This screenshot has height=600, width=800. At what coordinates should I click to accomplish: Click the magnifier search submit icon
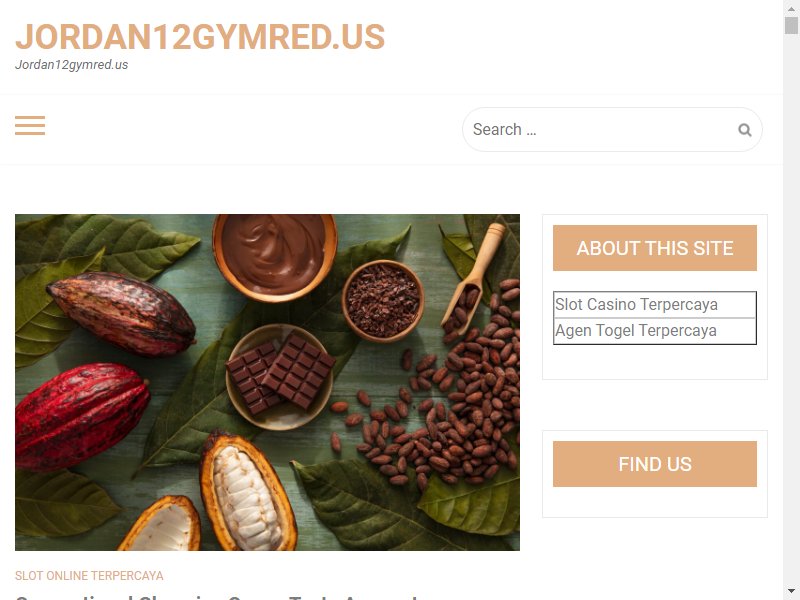click(x=744, y=130)
